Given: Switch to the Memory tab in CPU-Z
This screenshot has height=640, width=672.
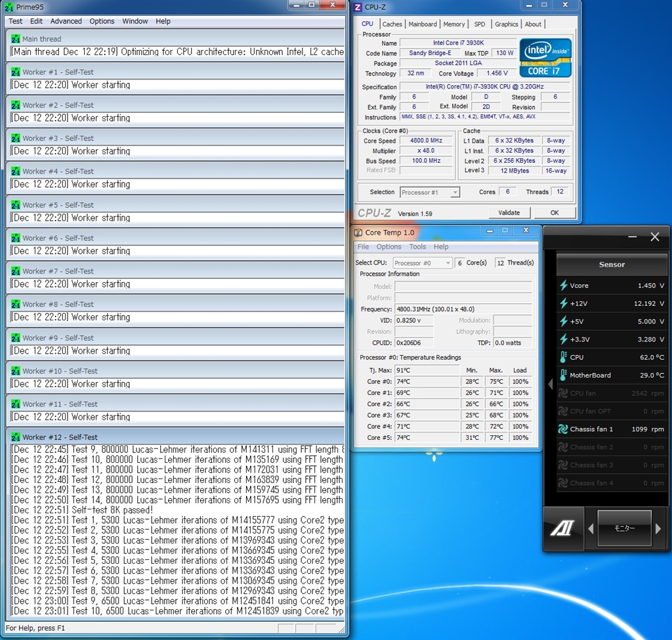Looking at the screenshot, I should coord(453,24).
